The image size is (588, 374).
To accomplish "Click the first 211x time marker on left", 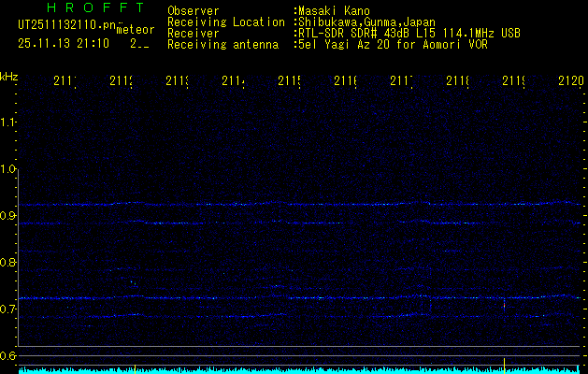I will [65, 81].
